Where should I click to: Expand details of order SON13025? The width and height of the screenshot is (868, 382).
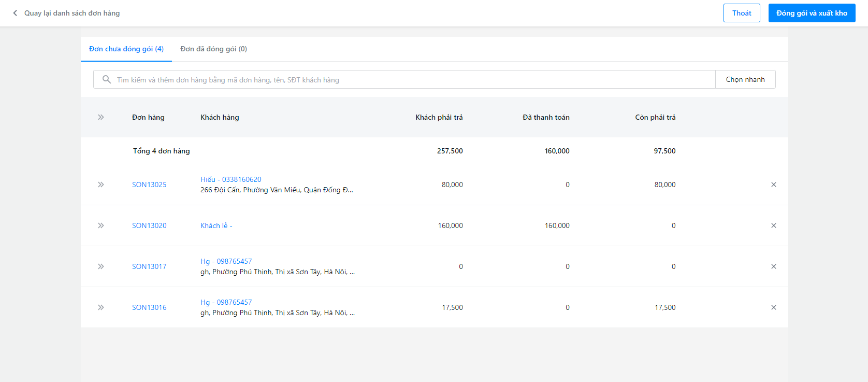coord(101,185)
